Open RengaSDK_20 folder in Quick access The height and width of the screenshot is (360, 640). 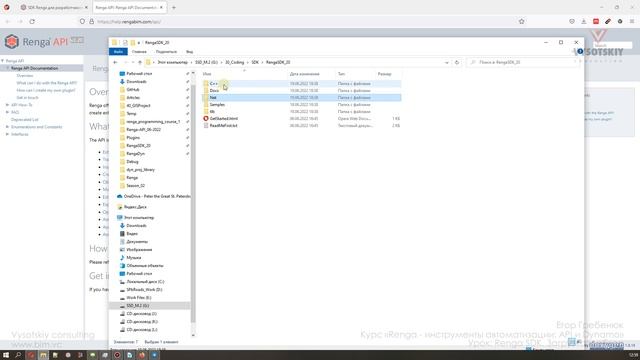pos(138,146)
